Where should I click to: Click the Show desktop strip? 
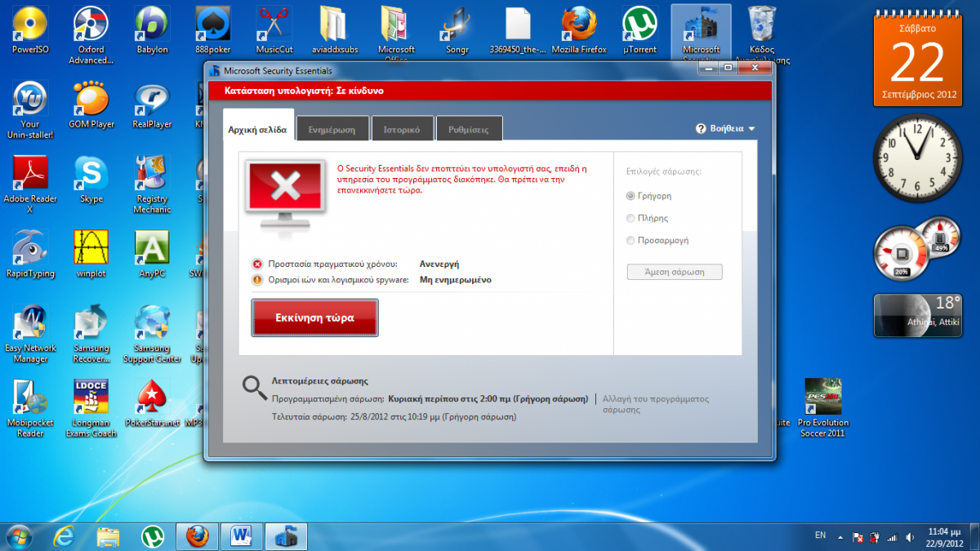[x=975, y=535]
